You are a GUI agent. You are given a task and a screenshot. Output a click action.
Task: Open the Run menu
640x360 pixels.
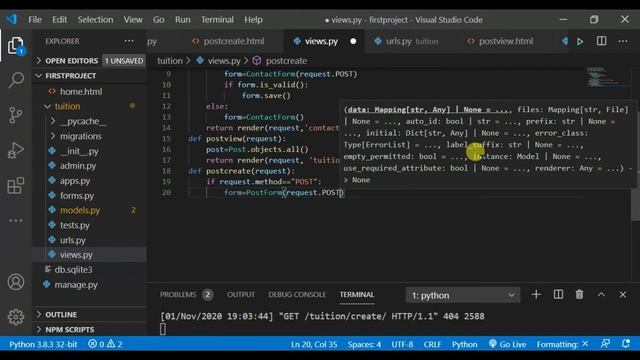click(x=182, y=20)
